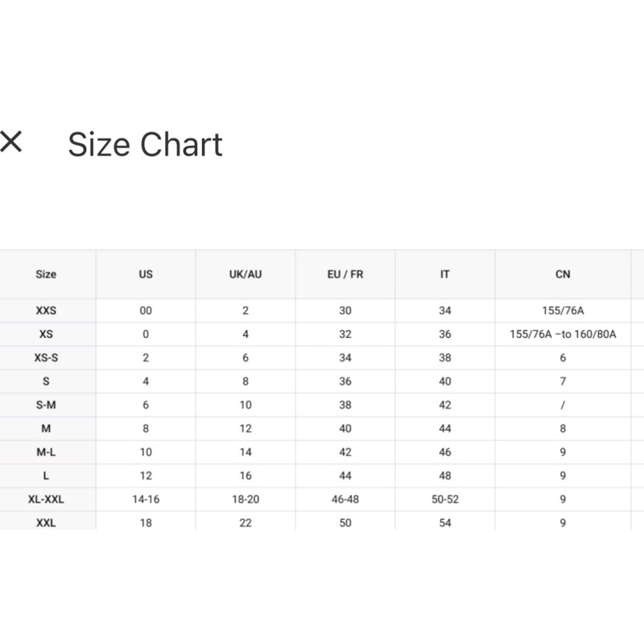Screen dimensions: 644x644
Task: Select the XL-XXL size row label
Action: 46,499
